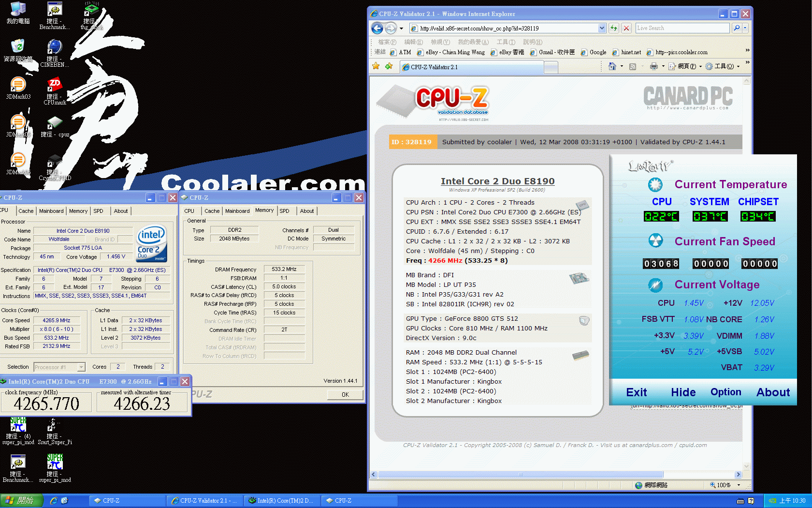Image resolution: width=812 pixels, height=508 pixels.
Task: Click the Internet Explorer quick launch icon
Action: point(54,501)
